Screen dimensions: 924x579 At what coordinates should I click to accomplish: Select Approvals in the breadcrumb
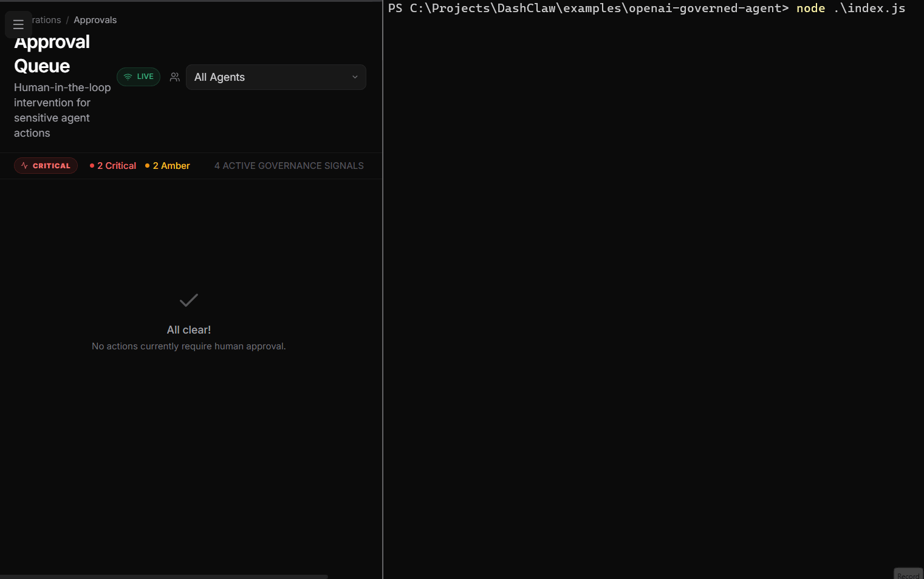coord(95,19)
